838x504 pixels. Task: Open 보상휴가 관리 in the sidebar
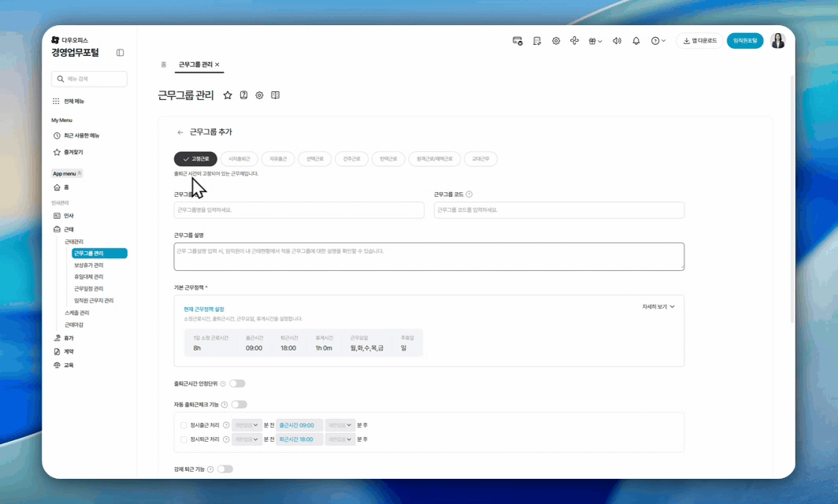pyautogui.click(x=89, y=265)
